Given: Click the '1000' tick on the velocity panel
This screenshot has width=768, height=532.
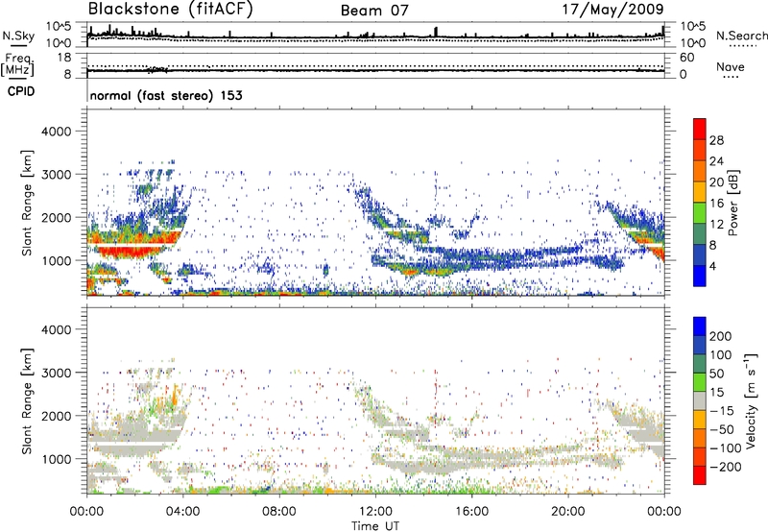Looking at the screenshot, I should click(x=57, y=460).
